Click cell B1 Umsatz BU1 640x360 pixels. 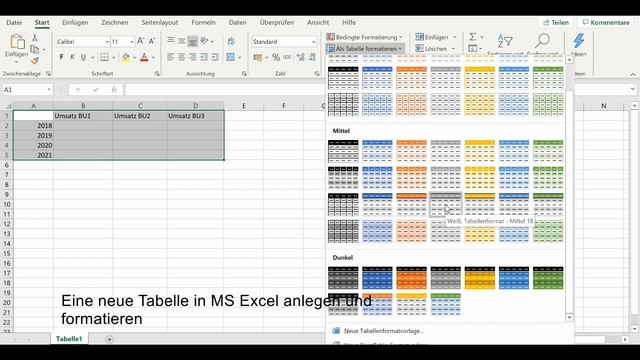(83, 116)
